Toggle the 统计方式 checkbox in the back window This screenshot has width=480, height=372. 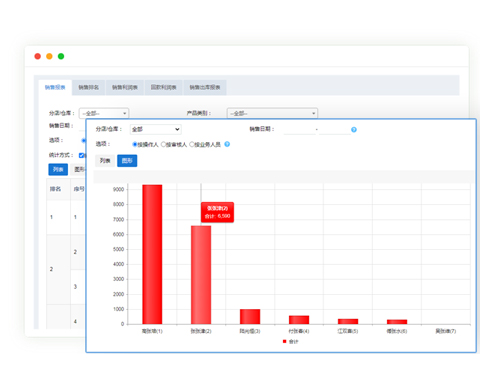coord(81,155)
